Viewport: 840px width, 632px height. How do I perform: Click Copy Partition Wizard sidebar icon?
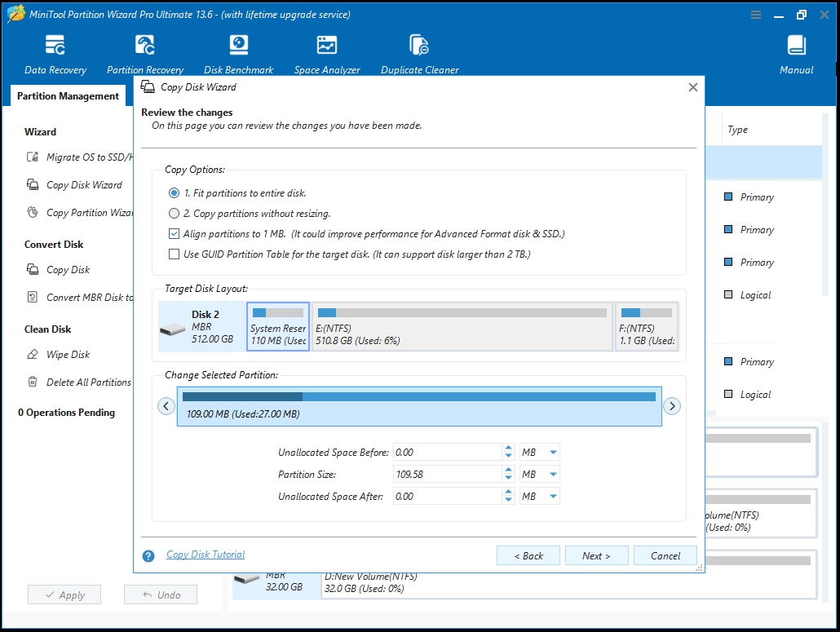tap(33, 213)
